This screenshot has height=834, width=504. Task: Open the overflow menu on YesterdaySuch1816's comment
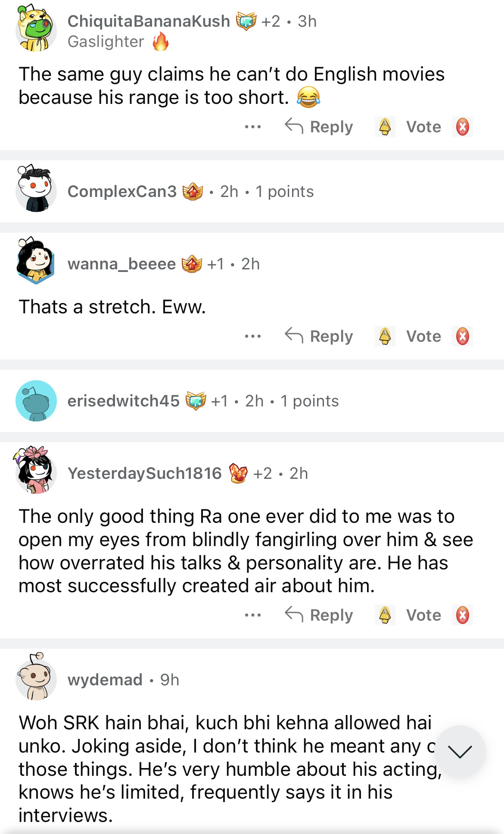click(x=252, y=615)
